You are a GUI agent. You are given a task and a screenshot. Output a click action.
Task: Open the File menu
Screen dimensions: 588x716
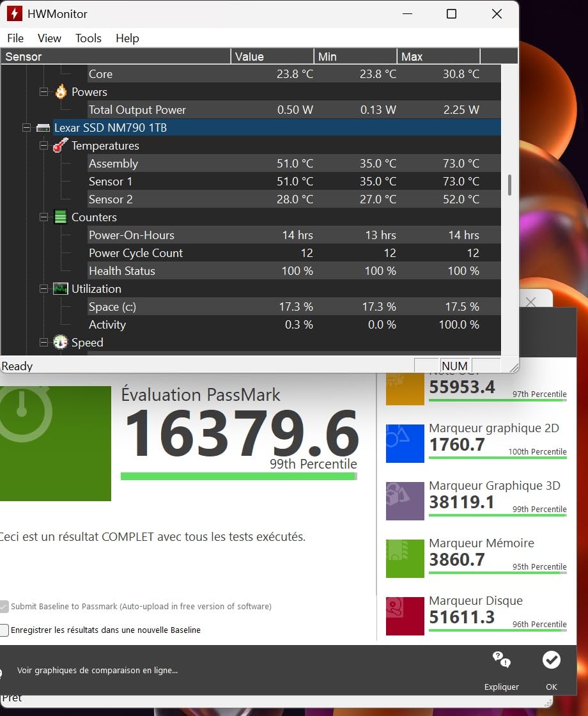(x=15, y=38)
